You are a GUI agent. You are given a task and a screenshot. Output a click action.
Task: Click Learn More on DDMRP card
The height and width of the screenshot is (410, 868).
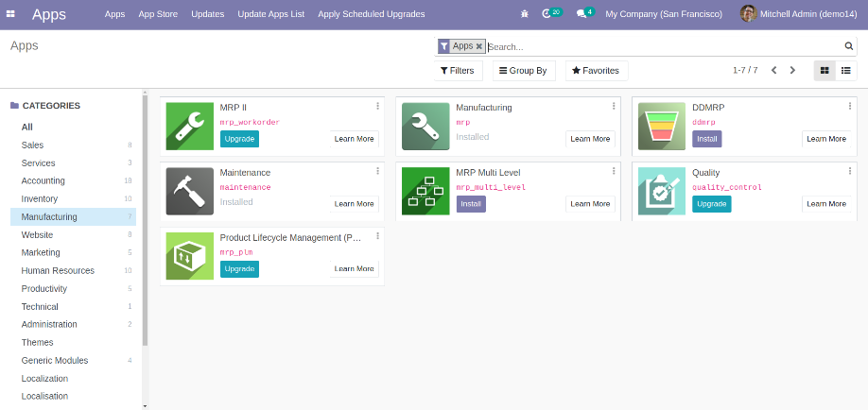point(826,139)
